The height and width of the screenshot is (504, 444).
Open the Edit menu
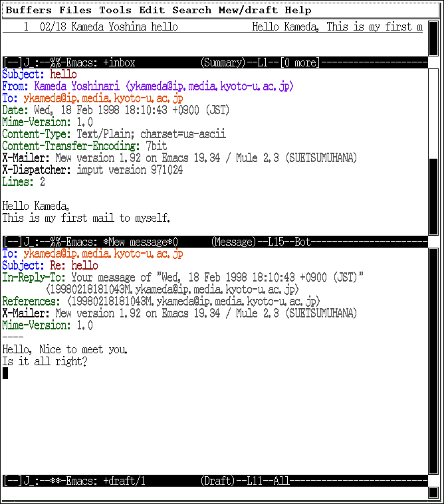coord(152,10)
